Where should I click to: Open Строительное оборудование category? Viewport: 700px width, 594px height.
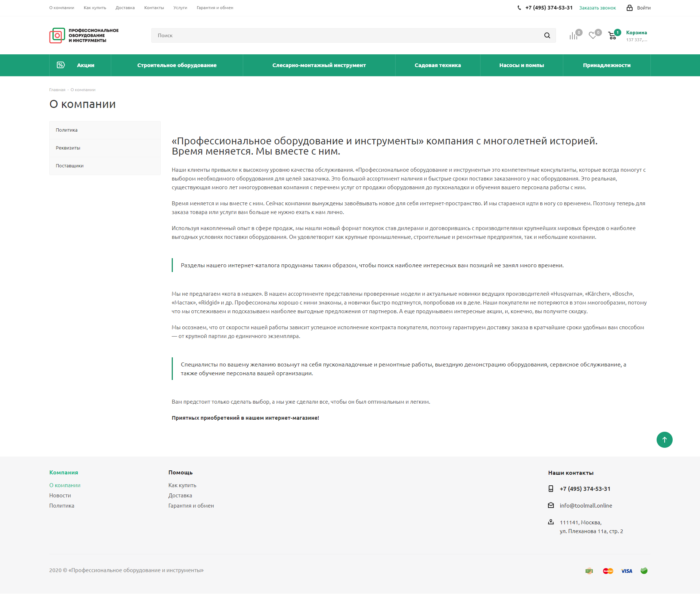(177, 65)
